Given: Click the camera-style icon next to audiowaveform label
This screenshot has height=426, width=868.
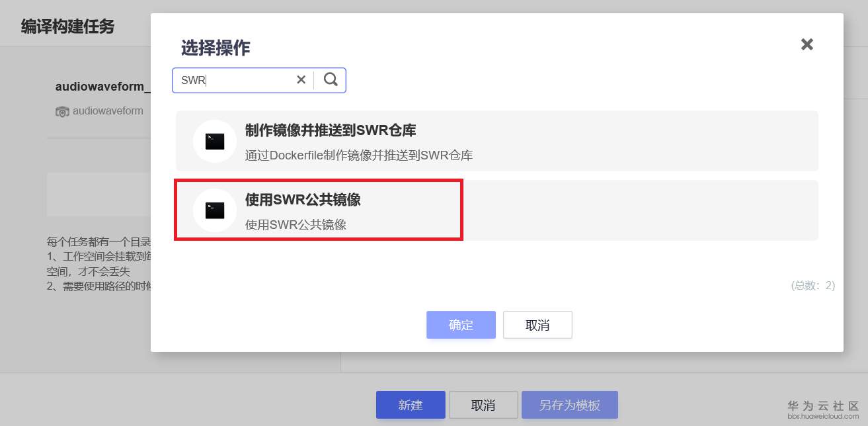Looking at the screenshot, I should tap(61, 111).
